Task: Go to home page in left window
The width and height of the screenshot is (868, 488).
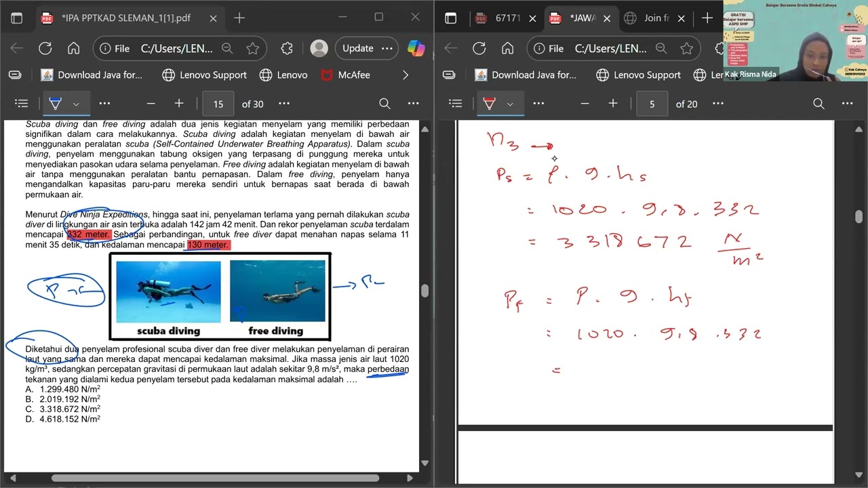Action: pyautogui.click(x=73, y=48)
